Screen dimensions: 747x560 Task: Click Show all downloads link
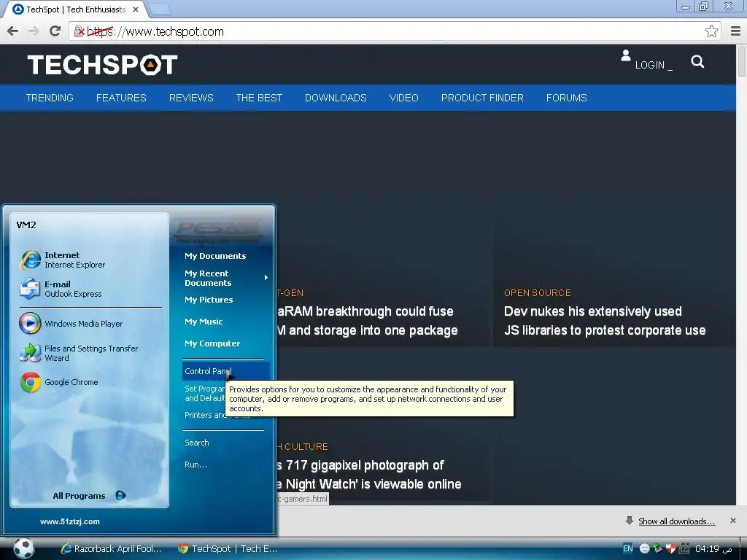676,521
